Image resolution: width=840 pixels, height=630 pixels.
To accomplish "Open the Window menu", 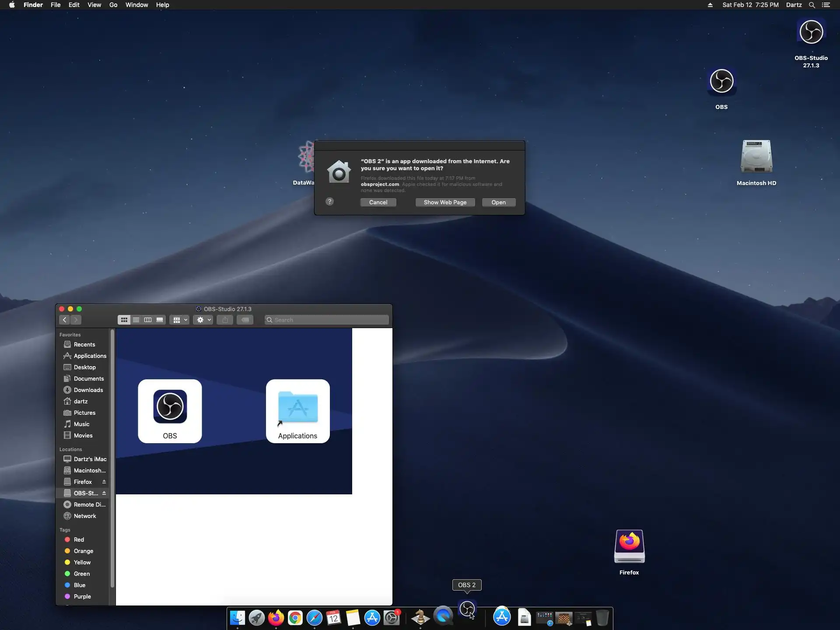I will tap(136, 5).
